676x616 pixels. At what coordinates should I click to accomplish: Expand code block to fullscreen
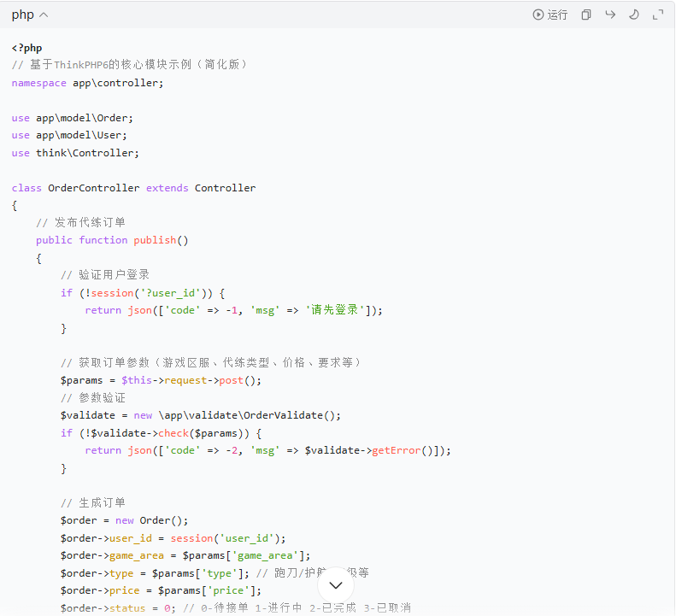pyautogui.click(x=658, y=15)
